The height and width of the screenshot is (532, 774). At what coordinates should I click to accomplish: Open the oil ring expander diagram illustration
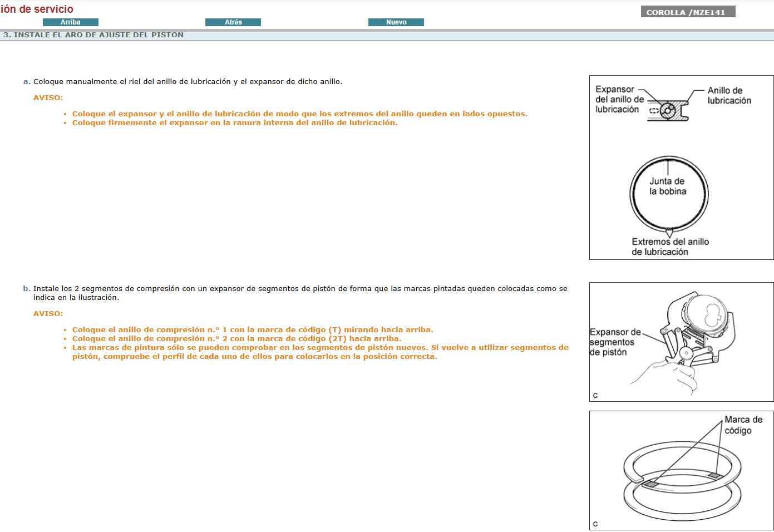pyautogui.click(x=681, y=168)
